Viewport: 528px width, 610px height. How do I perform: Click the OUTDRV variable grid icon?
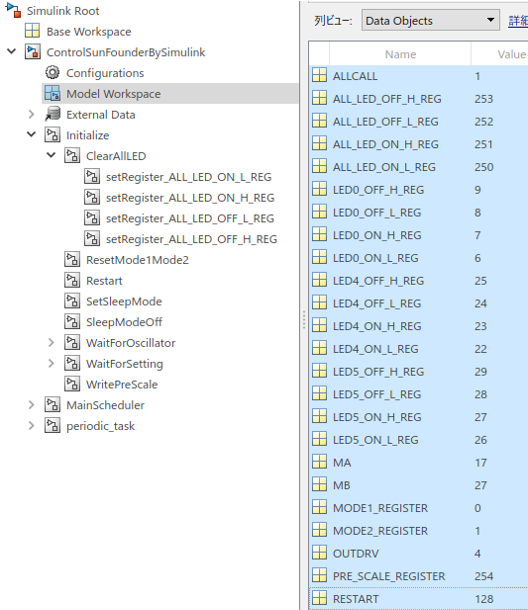click(x=319, y=553)
